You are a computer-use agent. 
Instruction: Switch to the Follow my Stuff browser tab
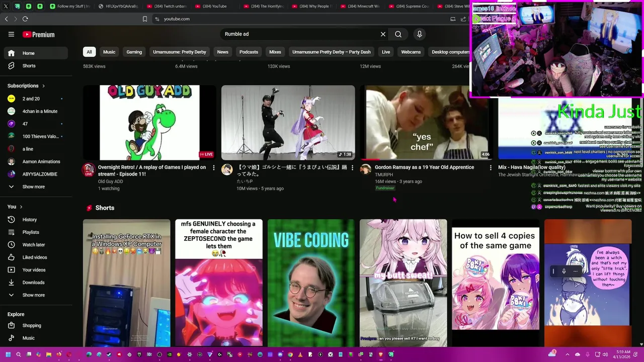[69, 6]
